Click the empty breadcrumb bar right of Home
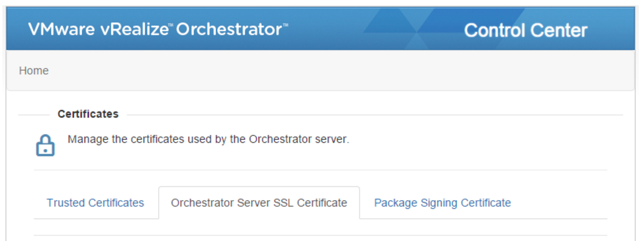Viewport: 644px width, 241px height. 332,71
